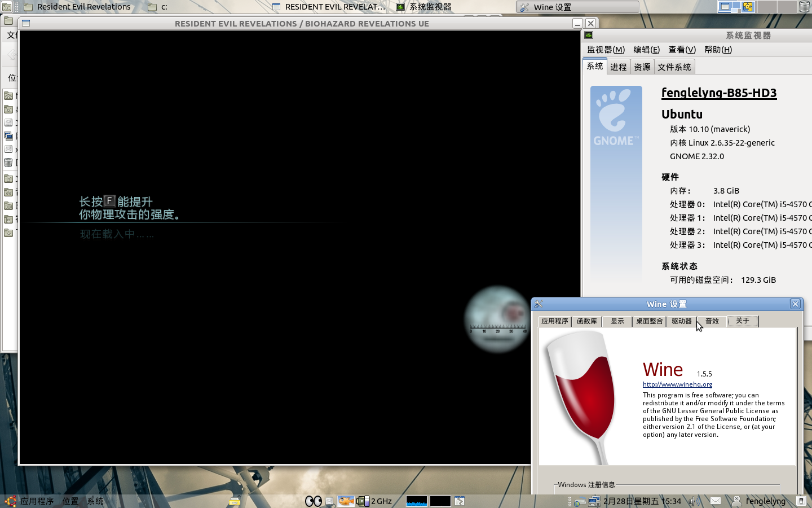
Task: Open the 位置 menu on the bottom panel
Action: (70, 501)
